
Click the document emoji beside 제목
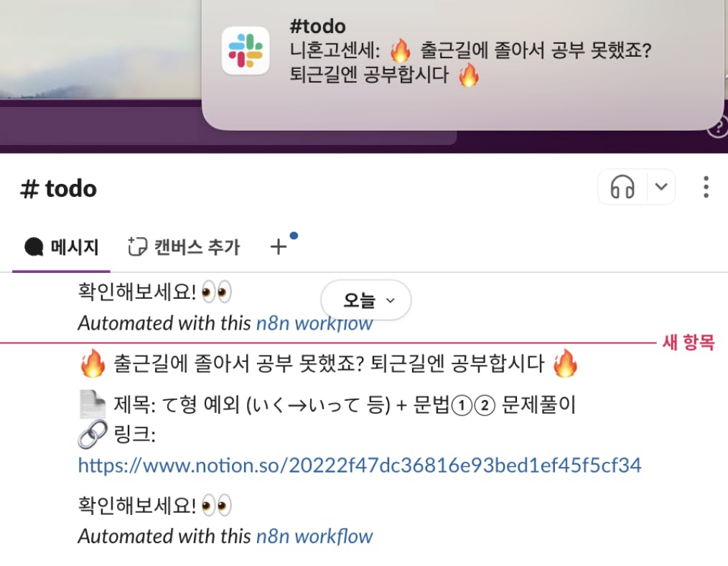point(93,404)
